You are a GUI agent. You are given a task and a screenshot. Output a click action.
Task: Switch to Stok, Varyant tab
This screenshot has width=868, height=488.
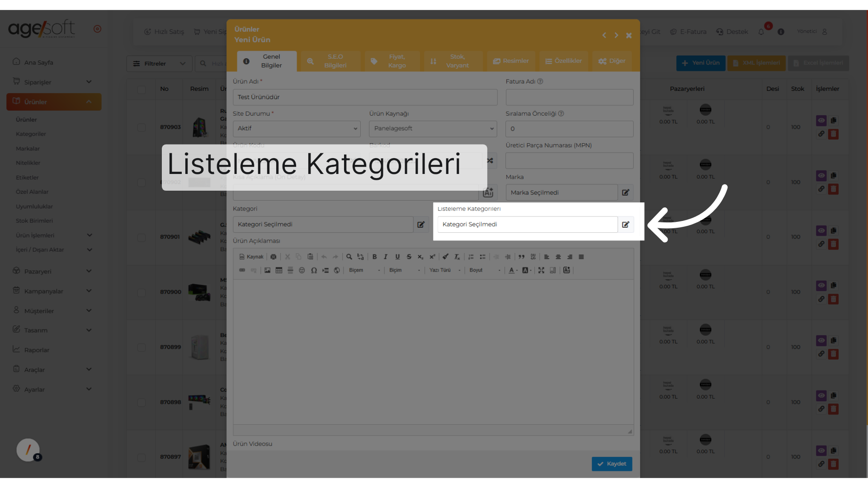point(453,61)
